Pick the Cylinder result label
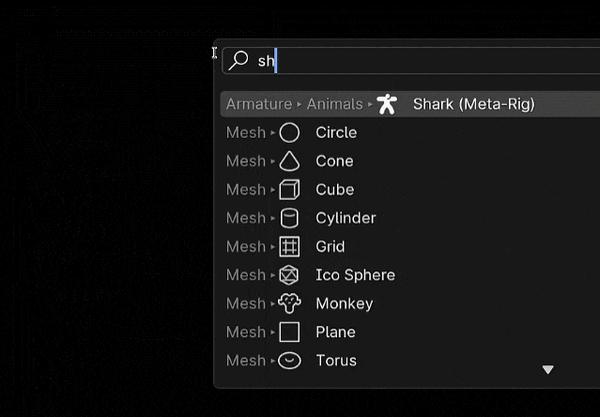 346,218
